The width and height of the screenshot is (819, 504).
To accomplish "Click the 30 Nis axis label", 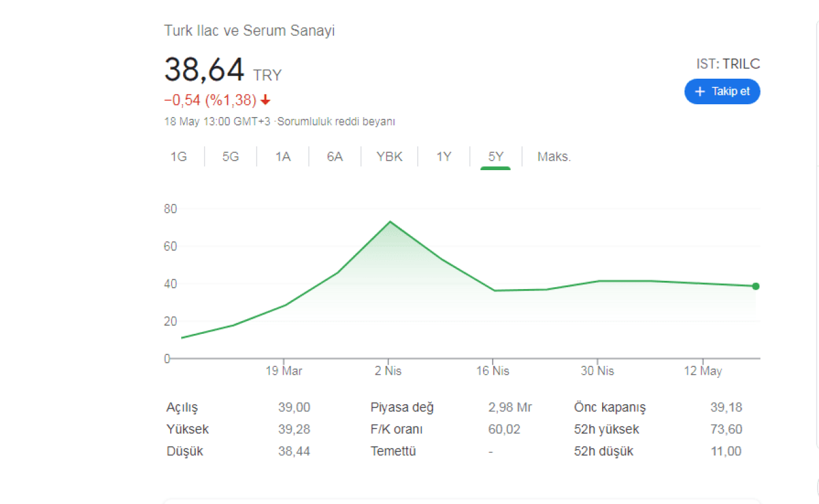I will coord(597,371).
